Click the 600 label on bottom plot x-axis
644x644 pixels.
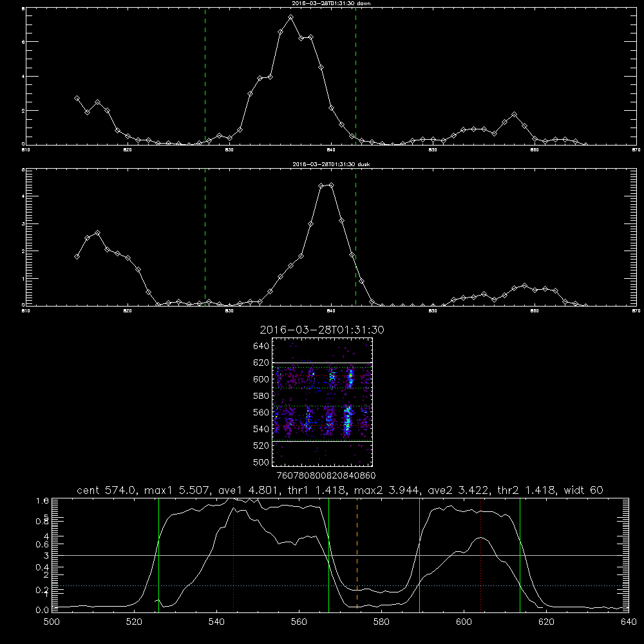[x=464, y=622]
